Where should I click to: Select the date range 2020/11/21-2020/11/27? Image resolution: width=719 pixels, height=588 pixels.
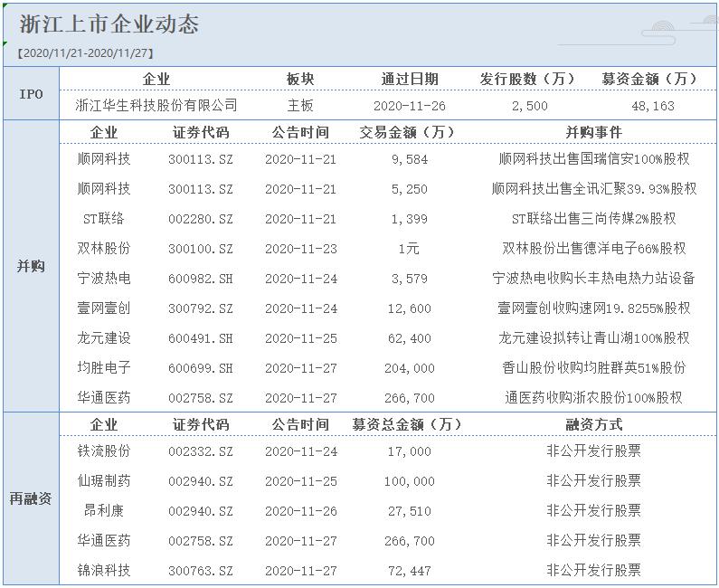pyautogui.click(x=86, y=53)
